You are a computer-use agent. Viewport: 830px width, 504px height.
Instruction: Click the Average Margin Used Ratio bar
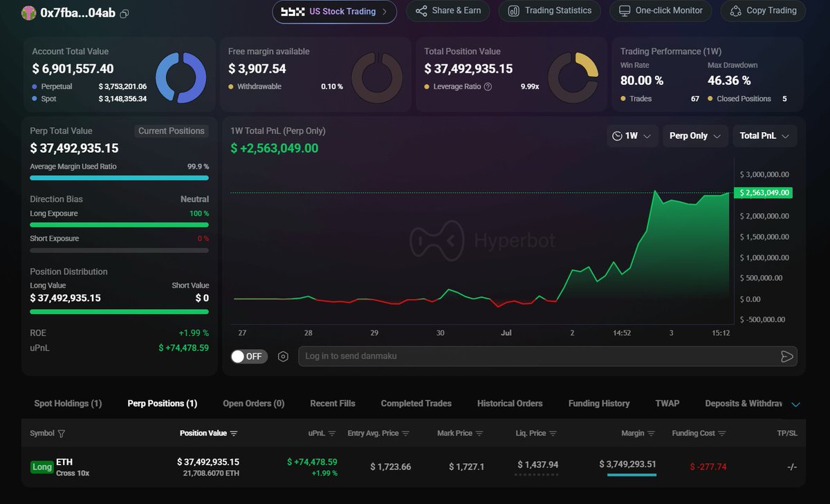[119, 178]
